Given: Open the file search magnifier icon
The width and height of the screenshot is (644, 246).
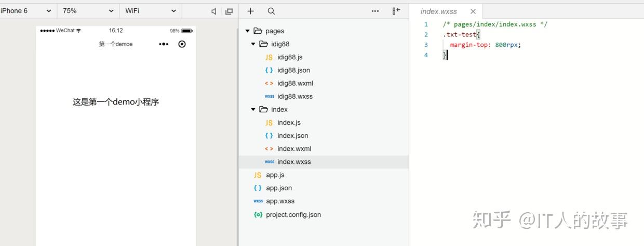Looking at the screenshot, I should (271, 11).
